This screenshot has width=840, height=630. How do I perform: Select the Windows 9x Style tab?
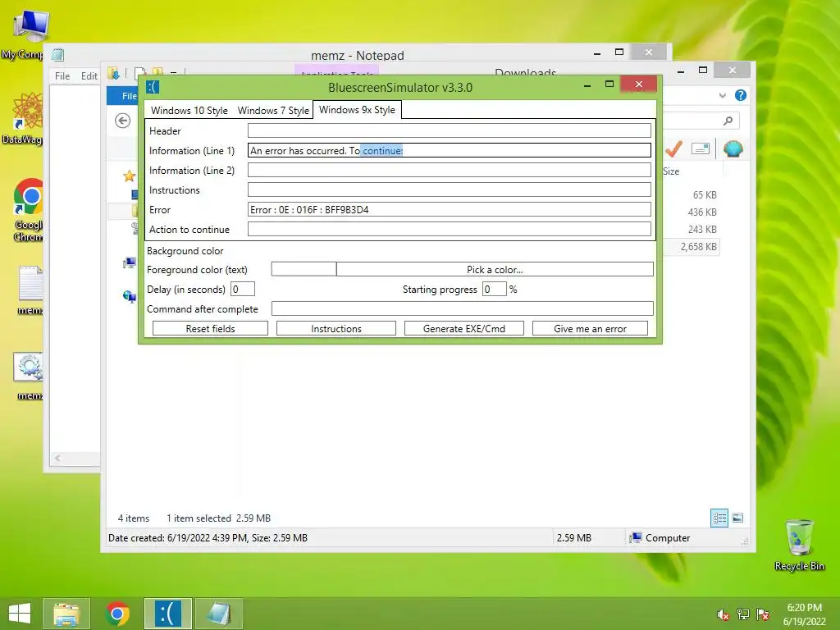tap(357, 109)
